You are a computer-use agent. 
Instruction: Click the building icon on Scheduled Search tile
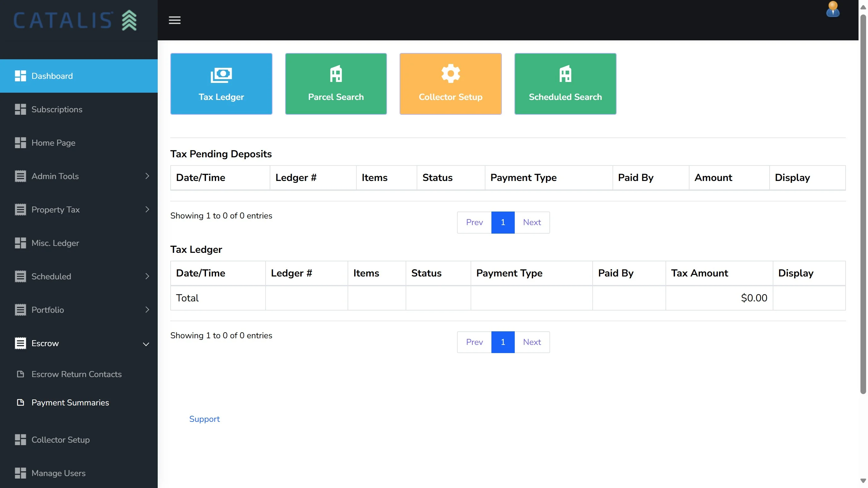click(565, 74)
